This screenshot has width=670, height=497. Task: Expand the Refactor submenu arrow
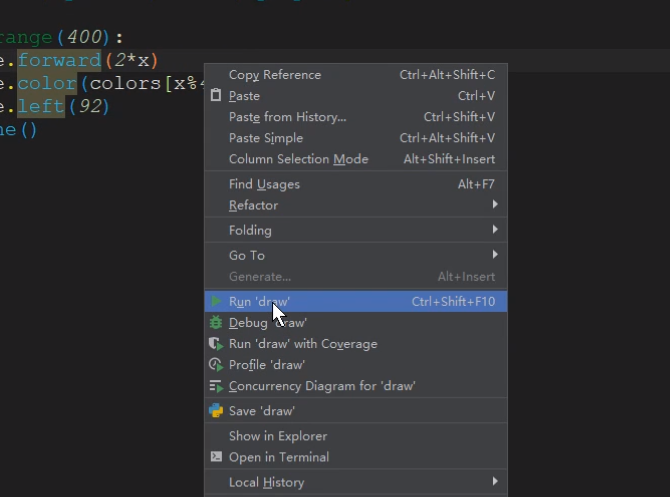[x=495, y=205]
